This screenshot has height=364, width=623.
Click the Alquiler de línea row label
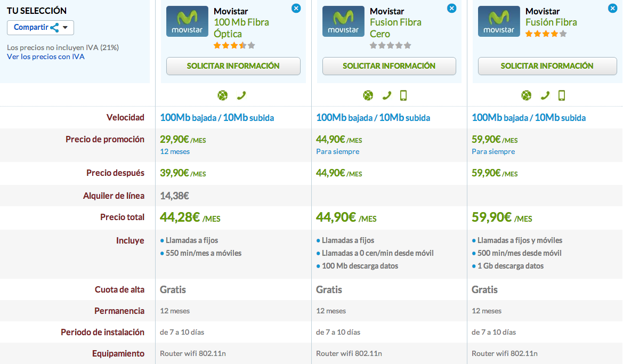point(114,196)
